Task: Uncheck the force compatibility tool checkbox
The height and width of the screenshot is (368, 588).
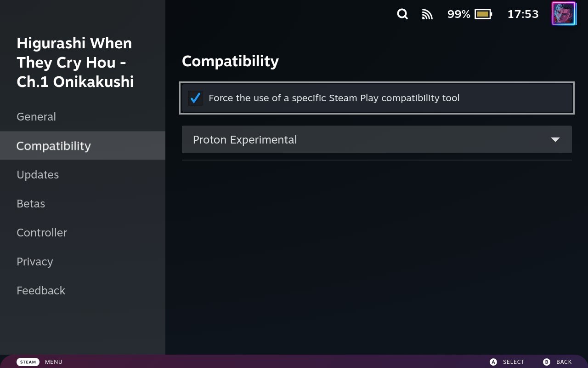Action: pyautogui.click(x=195, y=98)
